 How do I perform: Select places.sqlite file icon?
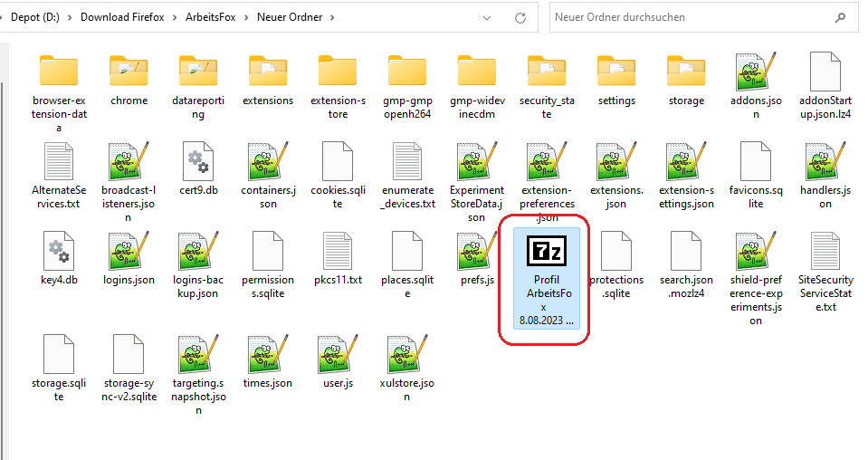407,251
